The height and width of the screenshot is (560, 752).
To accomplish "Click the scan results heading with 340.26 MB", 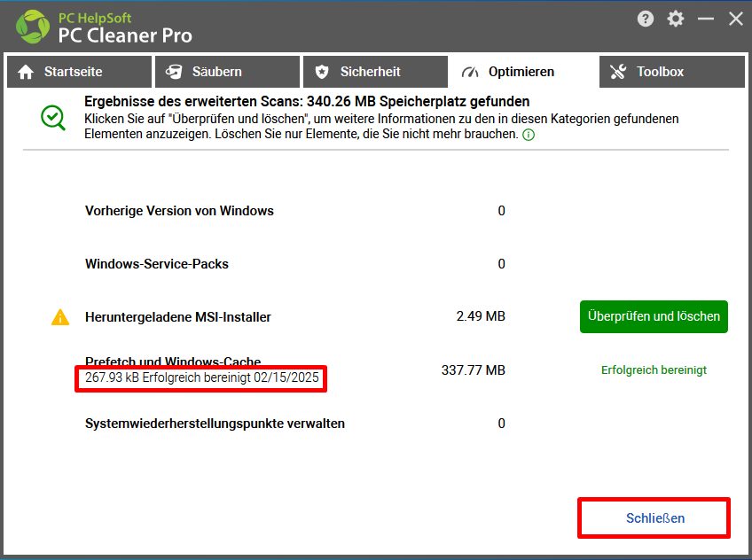I will pyautogui.click(x=307, y=102).
